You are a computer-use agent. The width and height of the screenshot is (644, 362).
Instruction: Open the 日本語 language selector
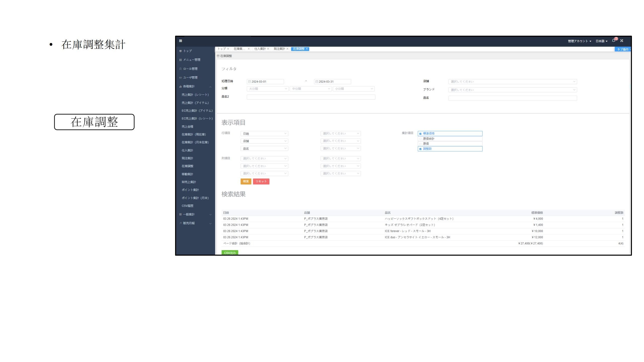pos(601,41)
